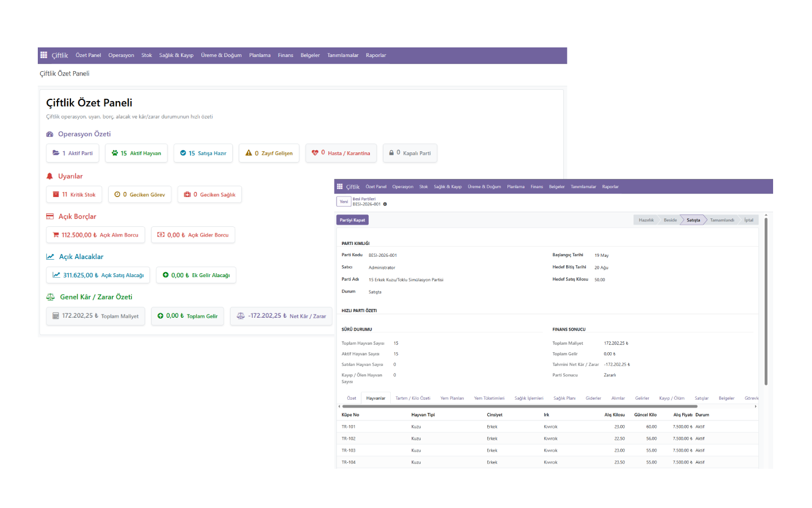Set status to Beside in the status bar
This screenshot has width=812, height=508.
pos(670,220)
